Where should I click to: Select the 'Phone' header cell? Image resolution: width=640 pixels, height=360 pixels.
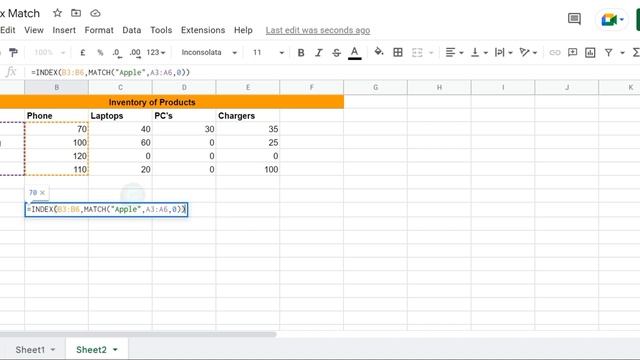pos(56,116)
